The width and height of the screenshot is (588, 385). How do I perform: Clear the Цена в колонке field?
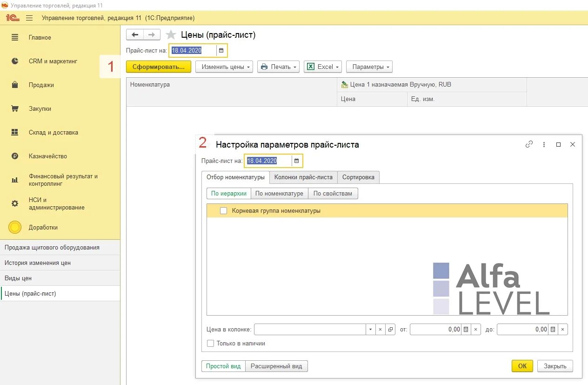(380, 329)
